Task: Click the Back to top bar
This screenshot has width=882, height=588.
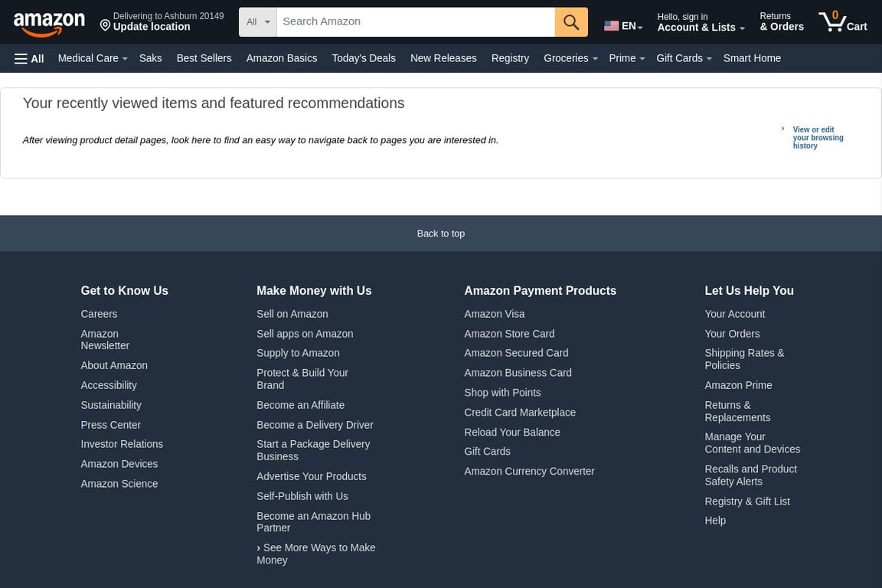Action: 441,234
